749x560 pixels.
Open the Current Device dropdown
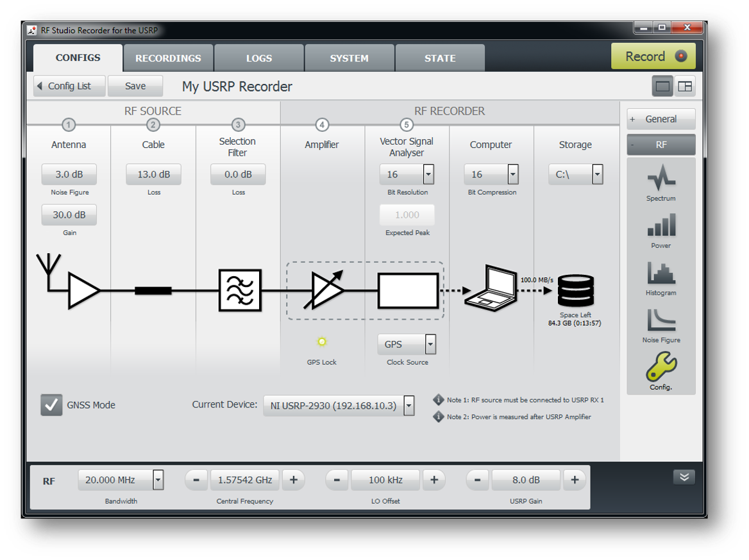(x=408, y=406)
